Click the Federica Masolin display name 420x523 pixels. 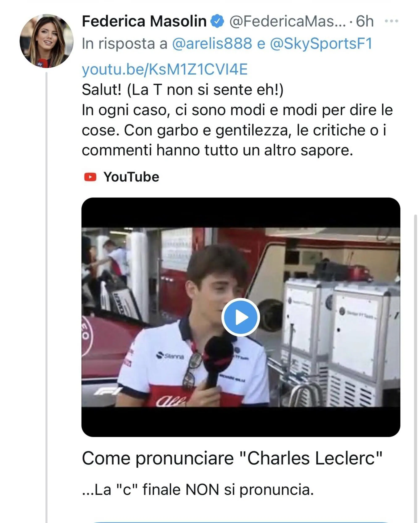[144, 21]
